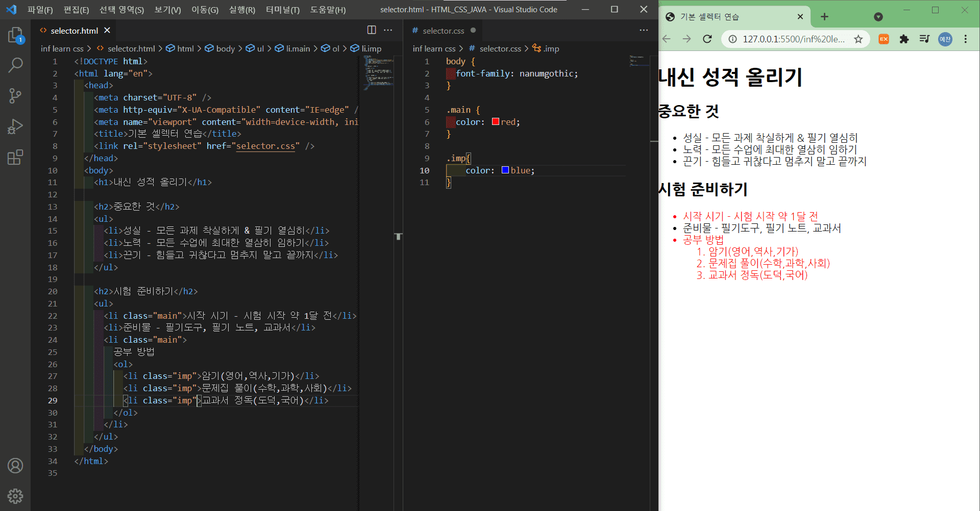980x511 pixels.
Task: Open the Accounts menu icon
Action: (x=15, y=466)
